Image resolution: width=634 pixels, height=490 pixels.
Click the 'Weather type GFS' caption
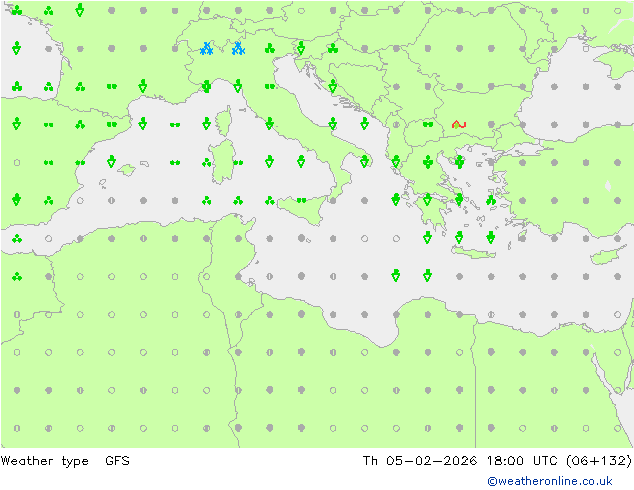pos(65,461)
